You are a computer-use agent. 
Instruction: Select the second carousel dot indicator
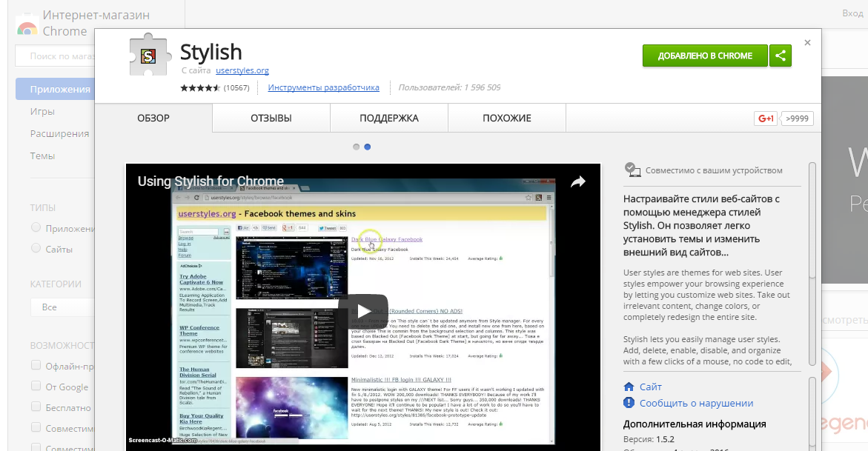pyautogui.click(x=368, y=147)
